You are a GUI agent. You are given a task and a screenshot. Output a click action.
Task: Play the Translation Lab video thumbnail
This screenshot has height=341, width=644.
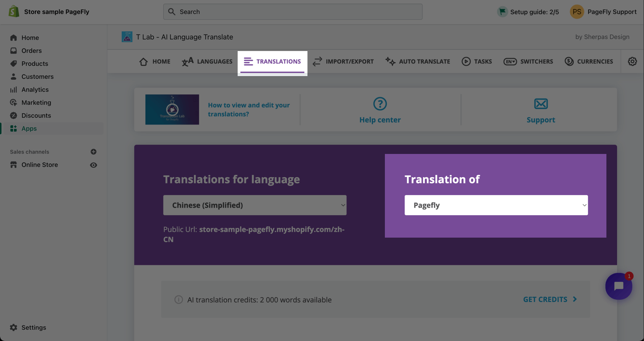tap(172, 109)
